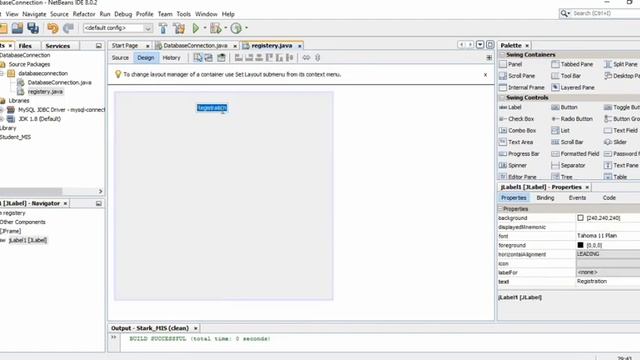Click the Undo toolbar icon
Image resolution: width=640 pixels, height=360 pixels.
(x=53, y=28)
